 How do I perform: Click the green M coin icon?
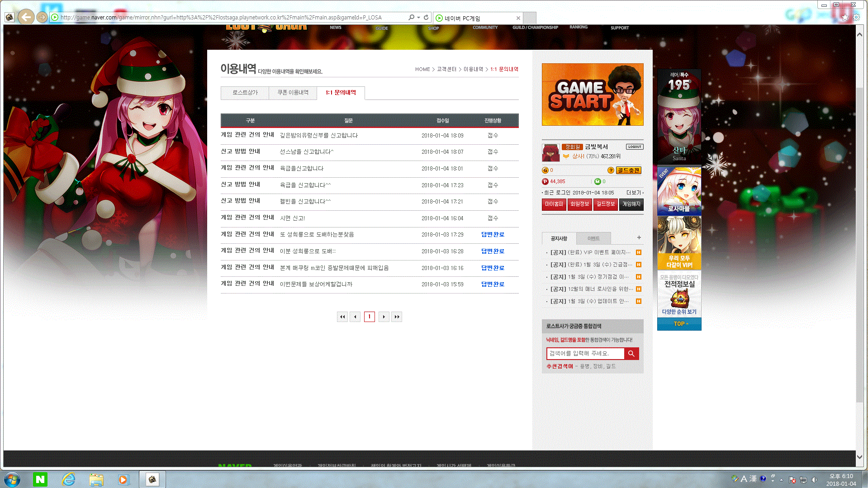pyautogui.click(x=598, y=182)
